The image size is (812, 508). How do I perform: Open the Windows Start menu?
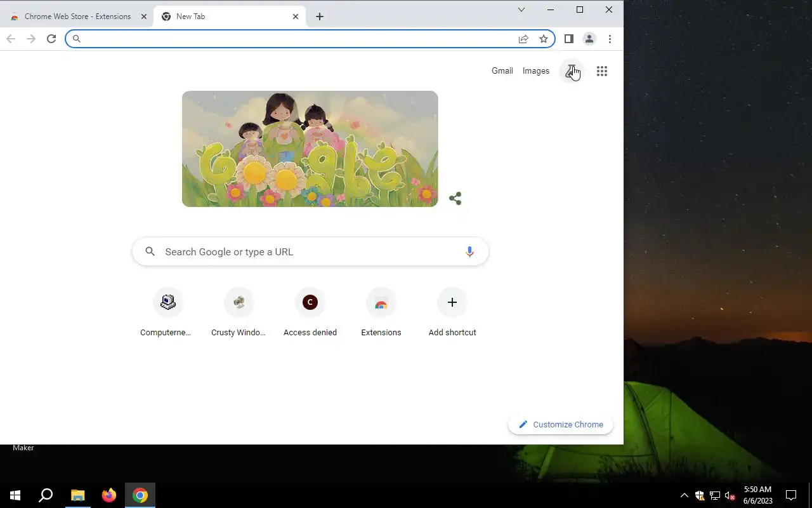coord(15,495)
